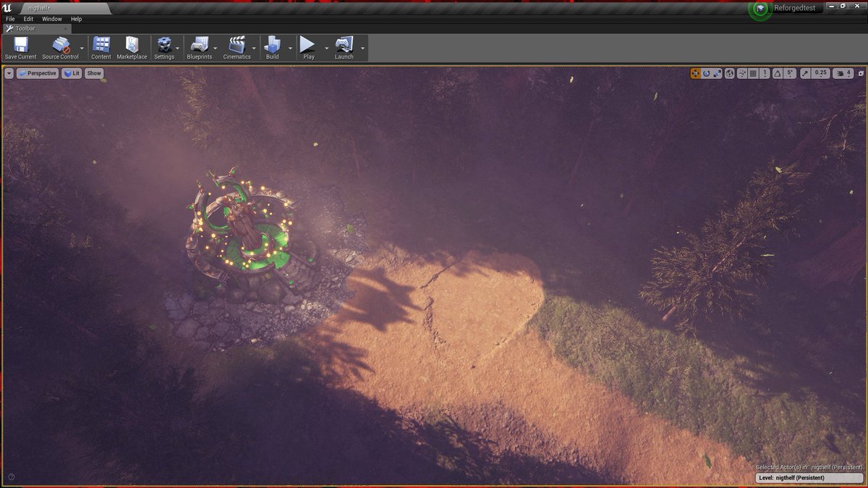The height and width of the screenshot is (488, 868).
Task: Close the Toolbar panel tab
Action: point(67,28)
